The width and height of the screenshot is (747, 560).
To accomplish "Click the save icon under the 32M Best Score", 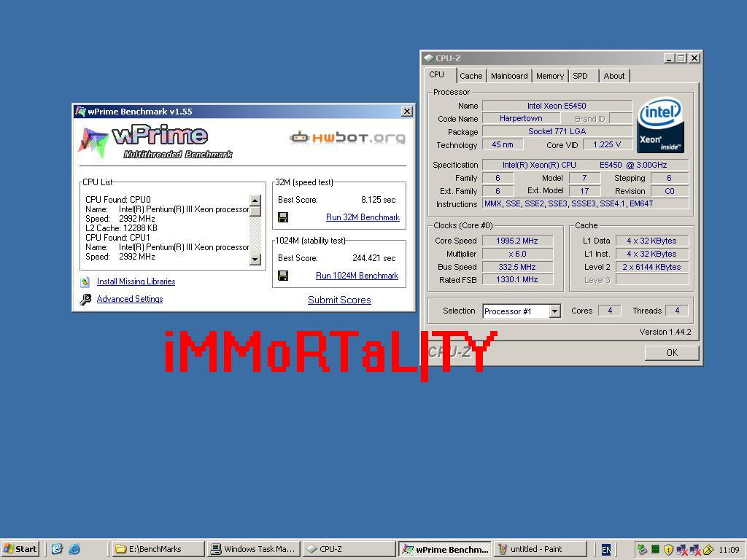I will 283,217.
